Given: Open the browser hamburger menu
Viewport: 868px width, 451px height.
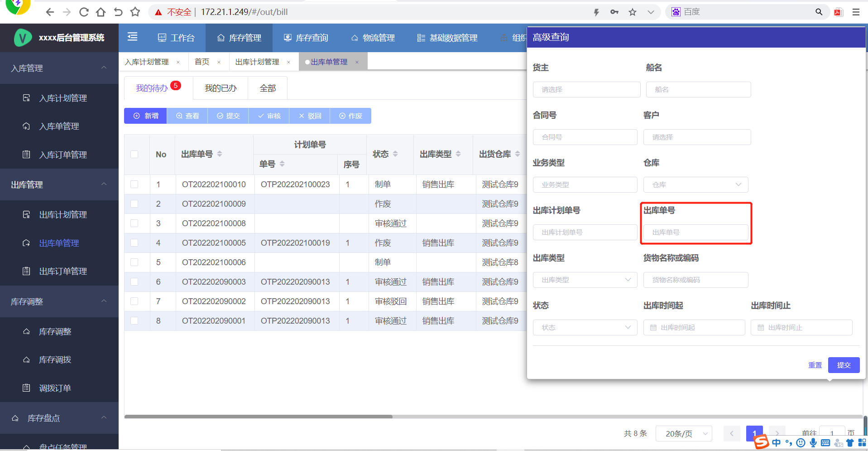Looking at the screenshot, I should (856, 12).
